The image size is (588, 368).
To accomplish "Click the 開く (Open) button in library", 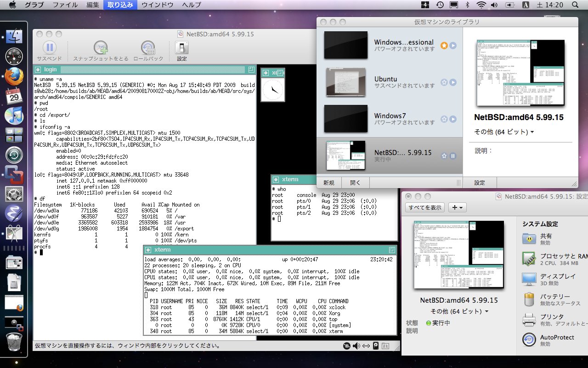I will pyautogui.click(x=356, y=183).
